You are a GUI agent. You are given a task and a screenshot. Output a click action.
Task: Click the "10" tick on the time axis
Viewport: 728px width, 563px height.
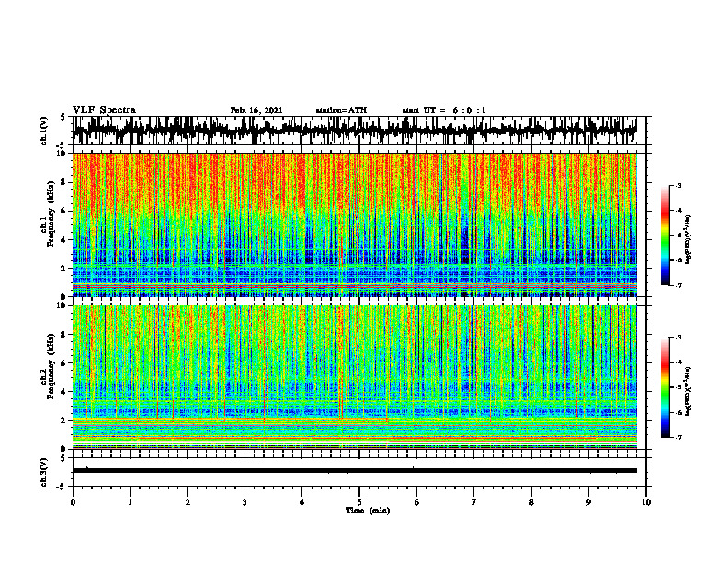(646, 502)
